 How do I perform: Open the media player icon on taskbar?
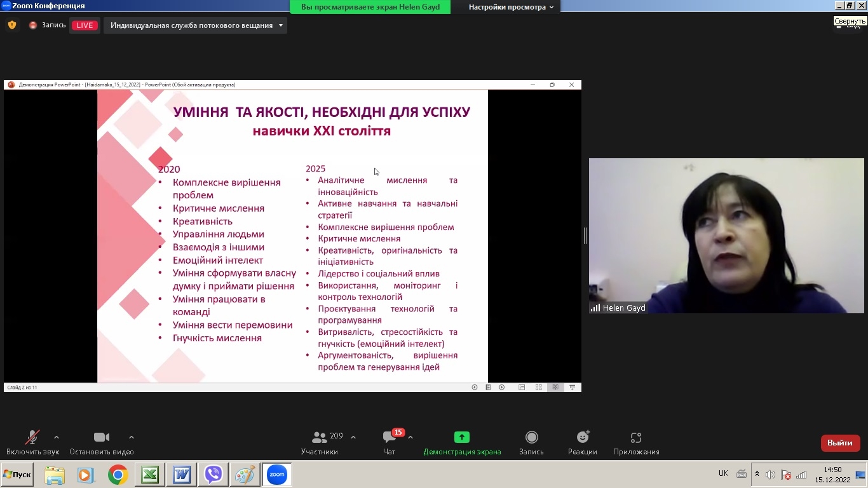click(x=86, y=475)
